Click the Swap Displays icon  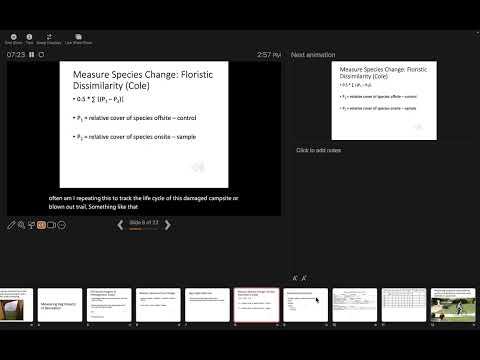[x=49, y=37]
